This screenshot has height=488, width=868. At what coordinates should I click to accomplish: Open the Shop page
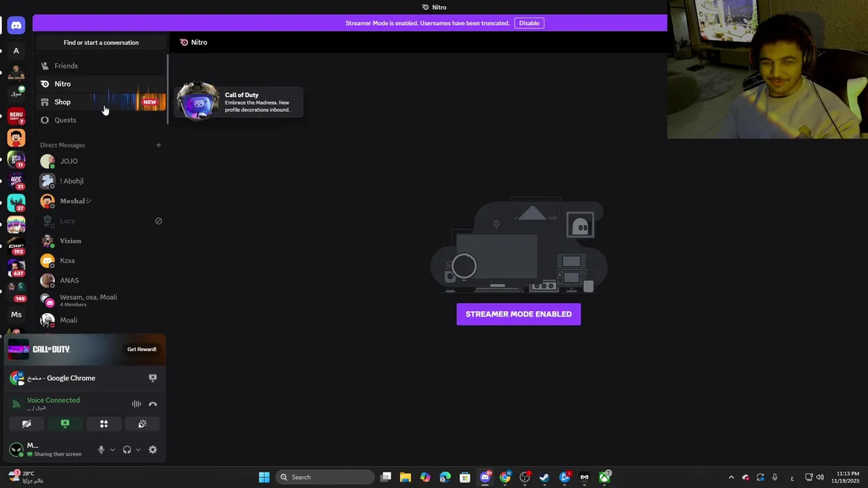(101, 102)
